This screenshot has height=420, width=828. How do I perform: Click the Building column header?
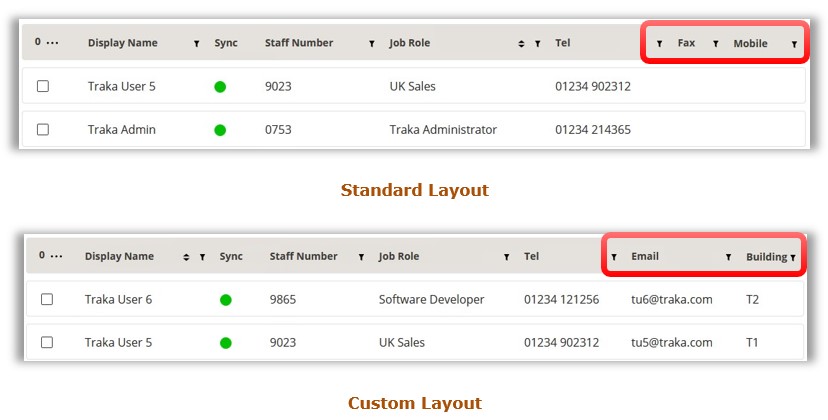(766, 257)
